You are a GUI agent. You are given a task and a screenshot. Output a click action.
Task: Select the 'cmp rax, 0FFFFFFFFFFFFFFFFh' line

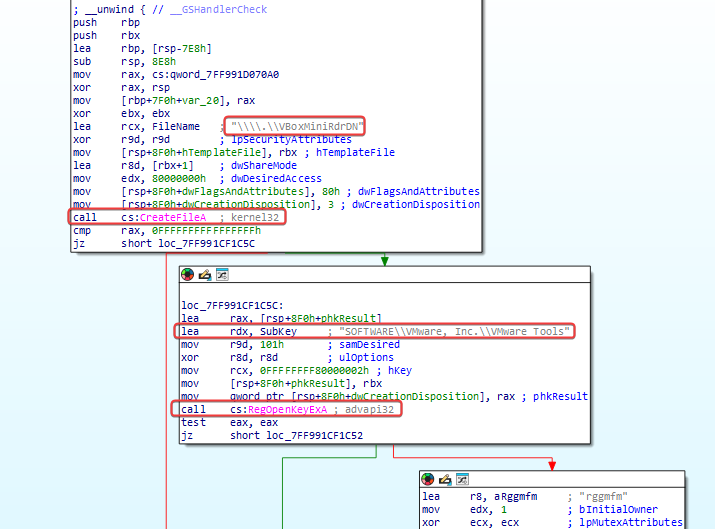[167, 230]
